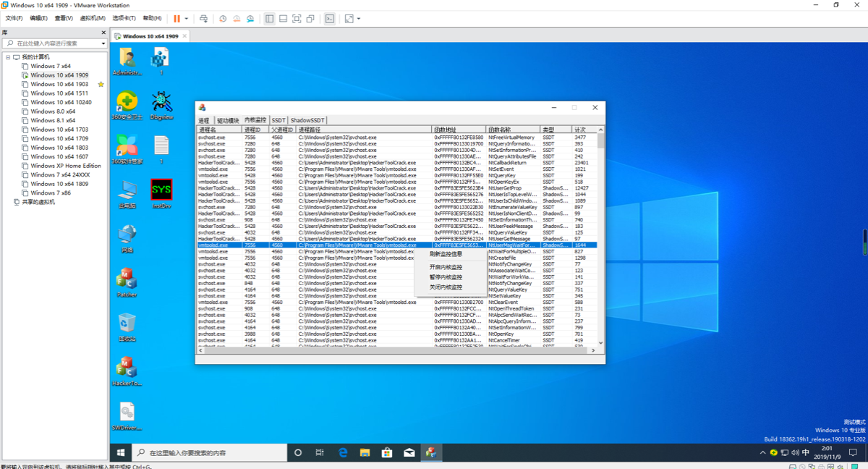
Task: Choose 开启内核监控 from context menu
Action: pyautogui.click(x=446, y=267)
